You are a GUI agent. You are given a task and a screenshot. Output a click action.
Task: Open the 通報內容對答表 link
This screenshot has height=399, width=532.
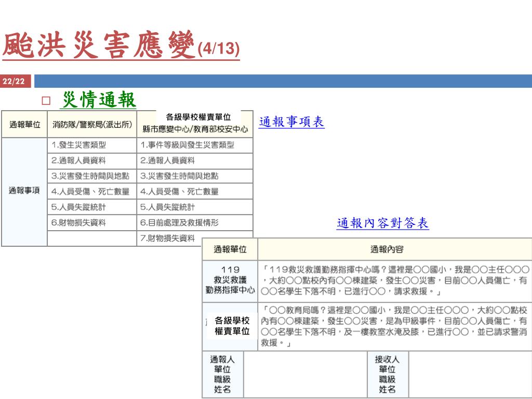pos(383,223)
